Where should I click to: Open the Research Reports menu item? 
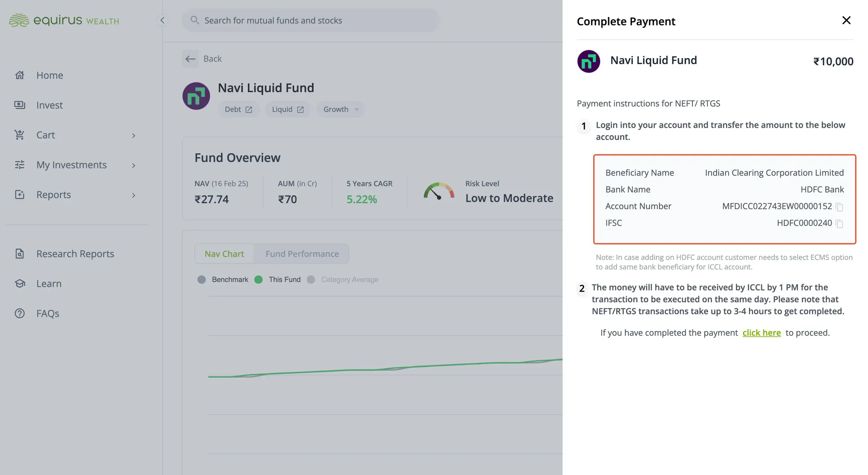coord(75,254)
